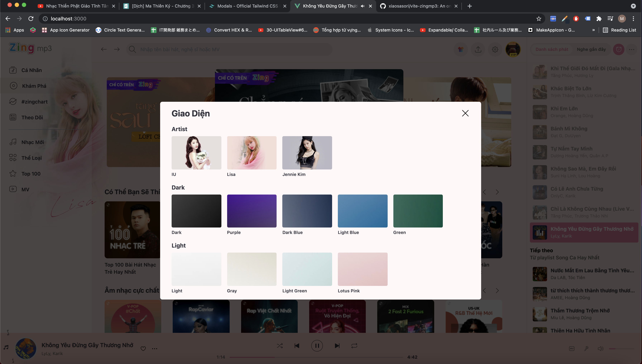This screenshot has height=364, width=642.
Task: Pause the current song
Action: coord(317,346)
